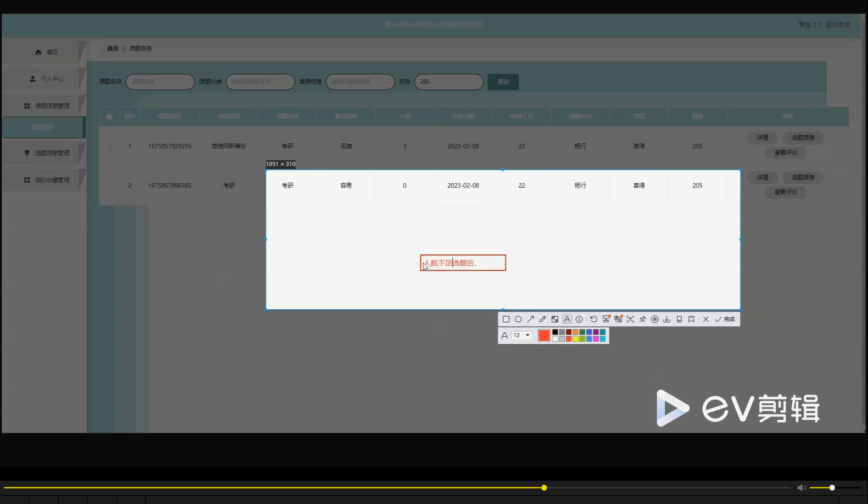Click 查看评论 for row 1
The height and width of the screenshot is (504, 868).
tap(786, 152)
